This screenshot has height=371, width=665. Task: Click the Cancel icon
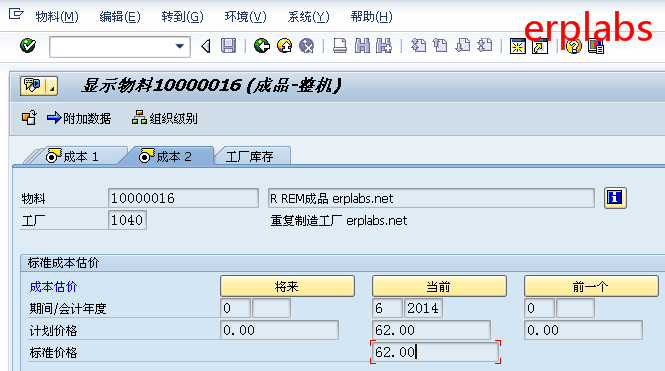306,46
